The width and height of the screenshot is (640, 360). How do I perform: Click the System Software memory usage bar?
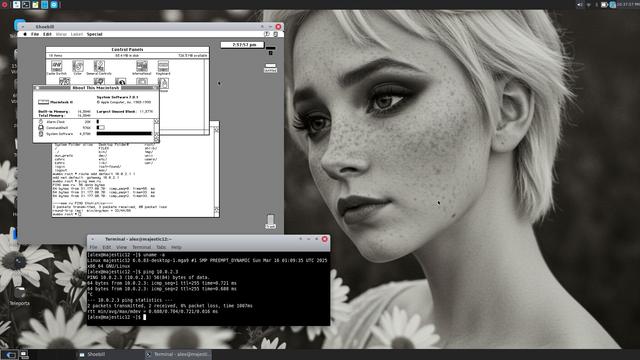point(124,133)
